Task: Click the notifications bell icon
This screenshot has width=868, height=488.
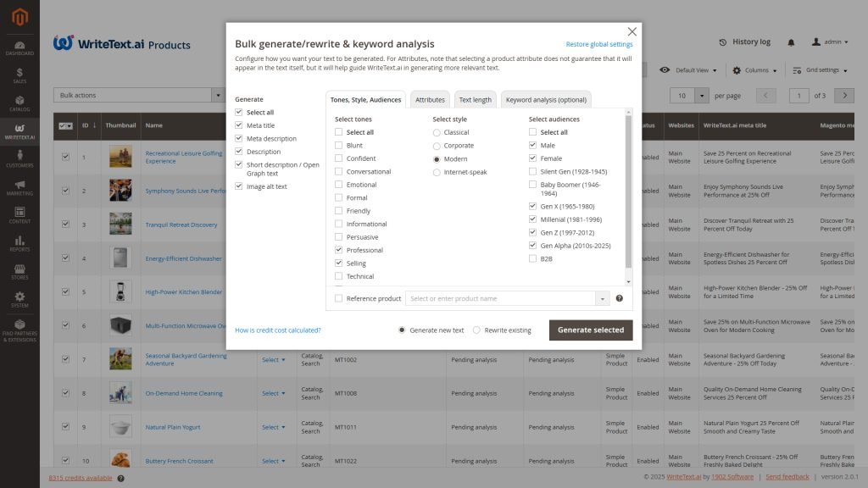Action: click(x=791, y=42)
